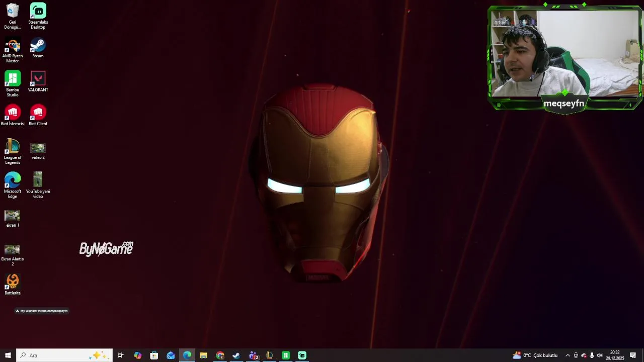Click the cloud sync tray icon with red badge
The width and height of the screenshot is (644, 362).
(584, 355)
